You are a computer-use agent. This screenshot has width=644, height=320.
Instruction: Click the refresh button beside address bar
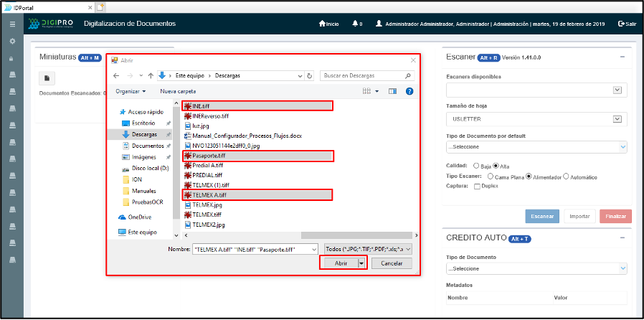tap(309, 75)
